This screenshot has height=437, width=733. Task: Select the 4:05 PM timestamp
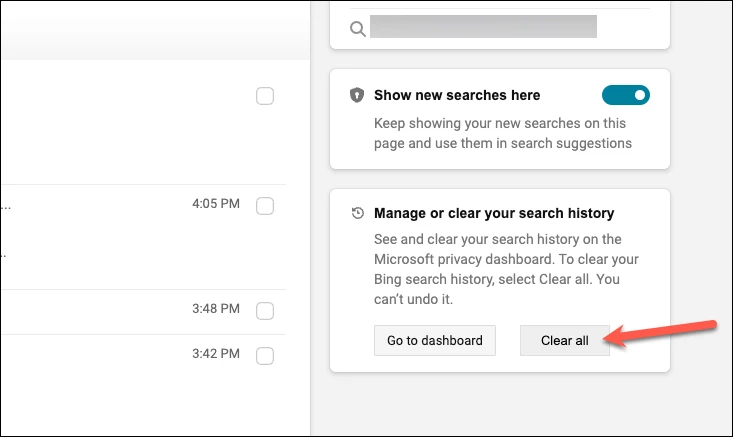click(x=216, y=204)
